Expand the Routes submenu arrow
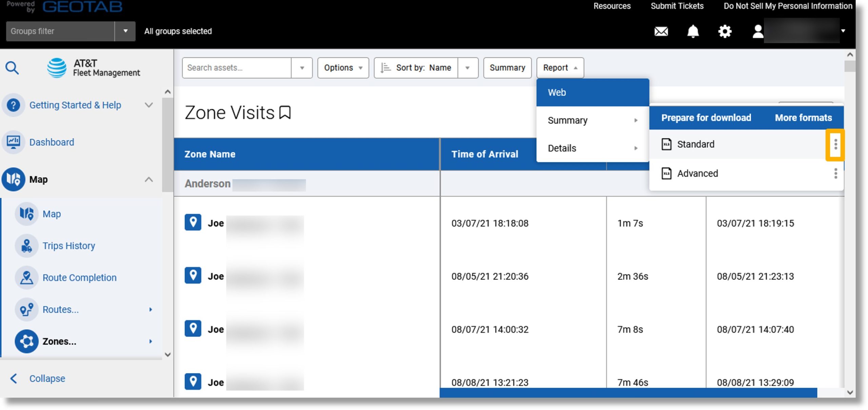Viewport: 868px width, 410px height. pos(151,310)
